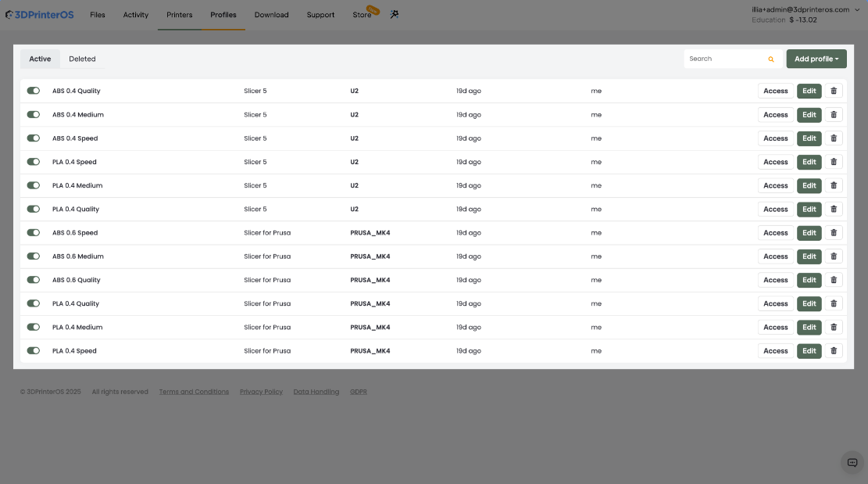Edit the ABS 0.6 Speed profile
Image resolution: width=868 pixels, height=484 pixels.
click(809, 232)
